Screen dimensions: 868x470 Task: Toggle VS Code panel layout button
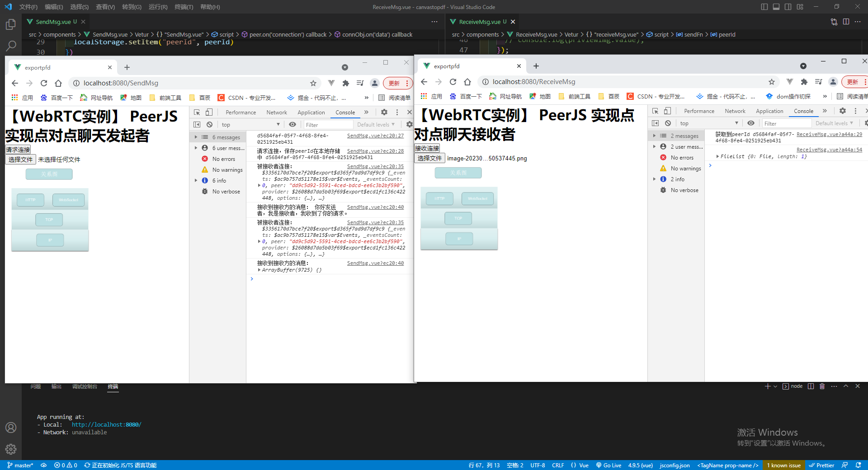[776, 7]
